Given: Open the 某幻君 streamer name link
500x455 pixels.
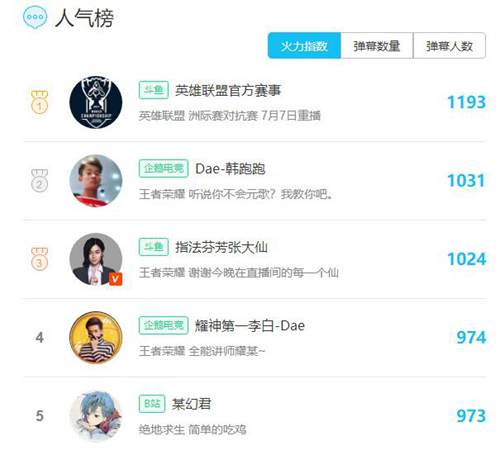Looking at the screenshot, I should point(191,404).
